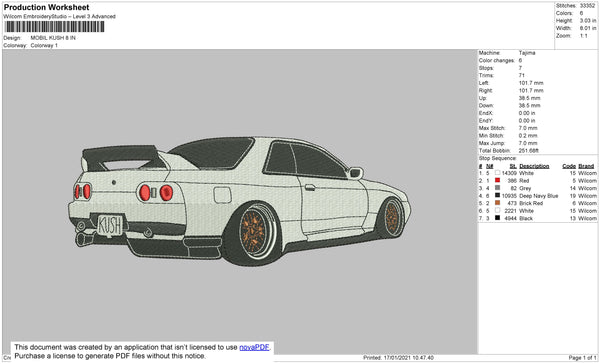Click the fuel cap door on car
The width and height of the screenshot is (600, 364).
click(x=222, y=195)
